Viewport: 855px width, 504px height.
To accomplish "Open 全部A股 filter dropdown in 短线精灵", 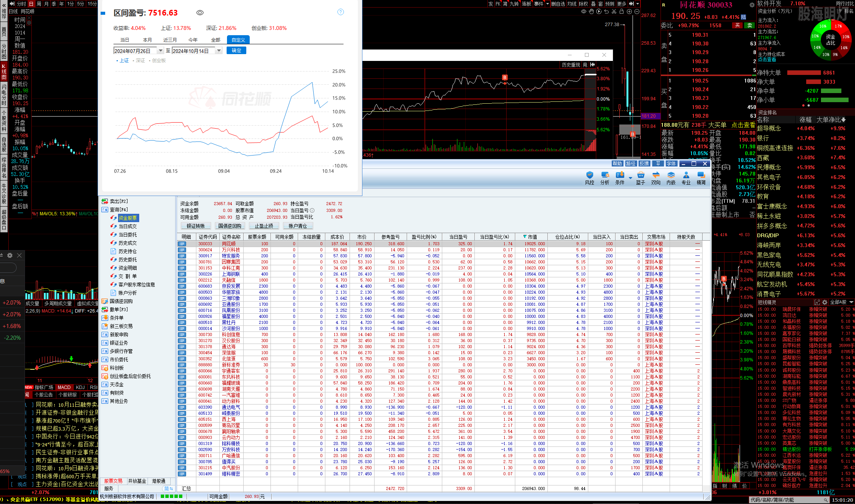I will 842,302.
